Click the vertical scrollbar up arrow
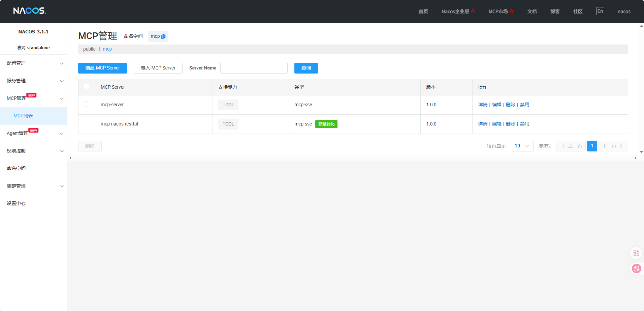The height and width of the screenshot is (311, 644). [x=641, y=26]
